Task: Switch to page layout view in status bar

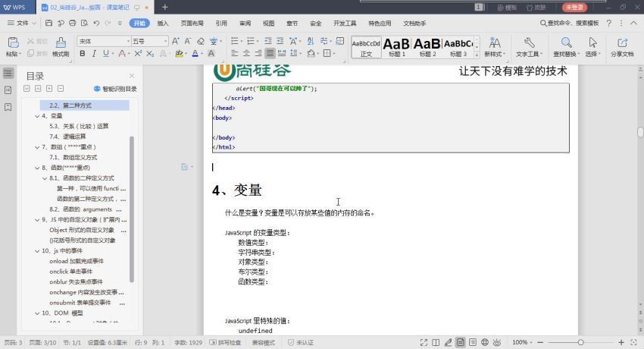Action: [x=461, y=342]
